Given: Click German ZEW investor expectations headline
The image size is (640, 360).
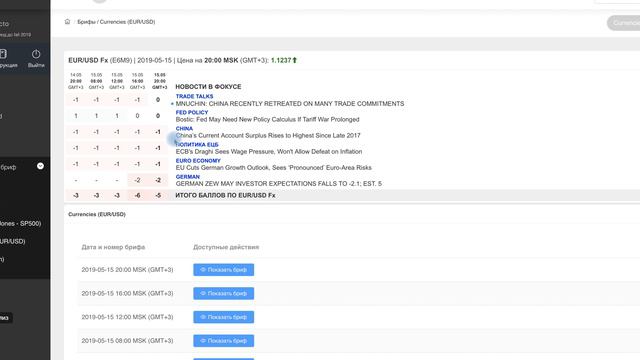Looking at the screenshot, I should pyautogui.click(x=279, y=184).
